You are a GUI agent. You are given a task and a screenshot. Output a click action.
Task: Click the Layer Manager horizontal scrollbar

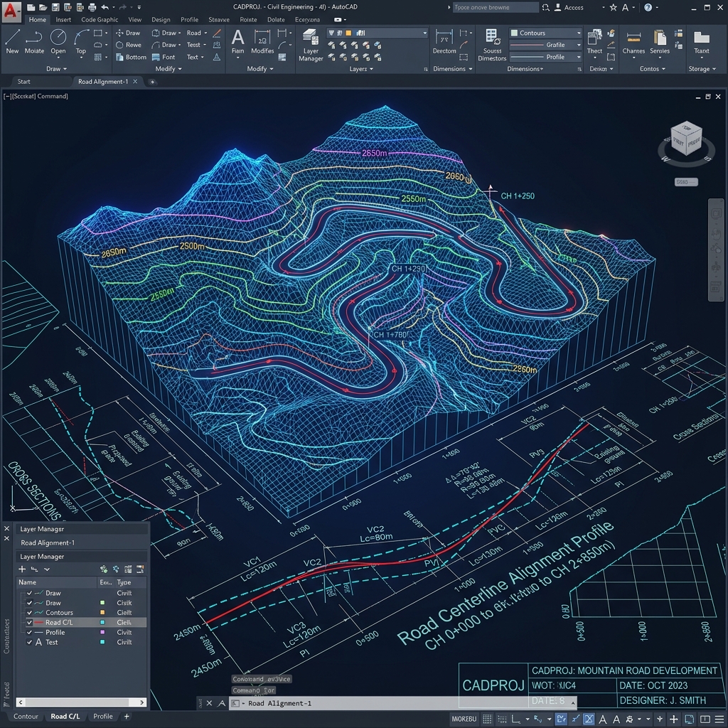[81, 702]
